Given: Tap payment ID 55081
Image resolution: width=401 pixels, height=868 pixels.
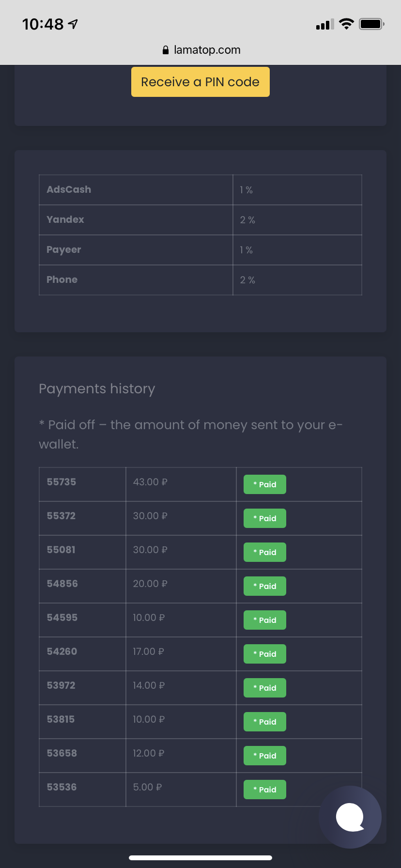Looking at the screenshot, I should click(x=61, y=550).
